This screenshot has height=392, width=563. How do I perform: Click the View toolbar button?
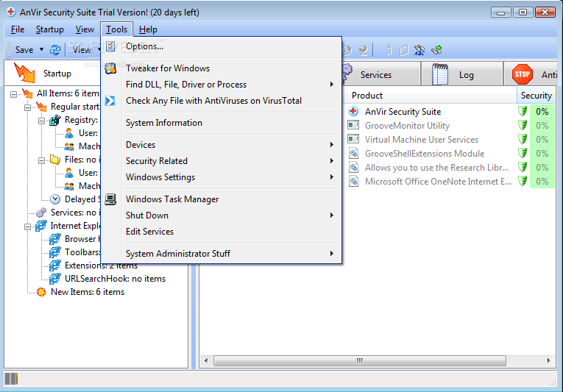click(82, 50)
